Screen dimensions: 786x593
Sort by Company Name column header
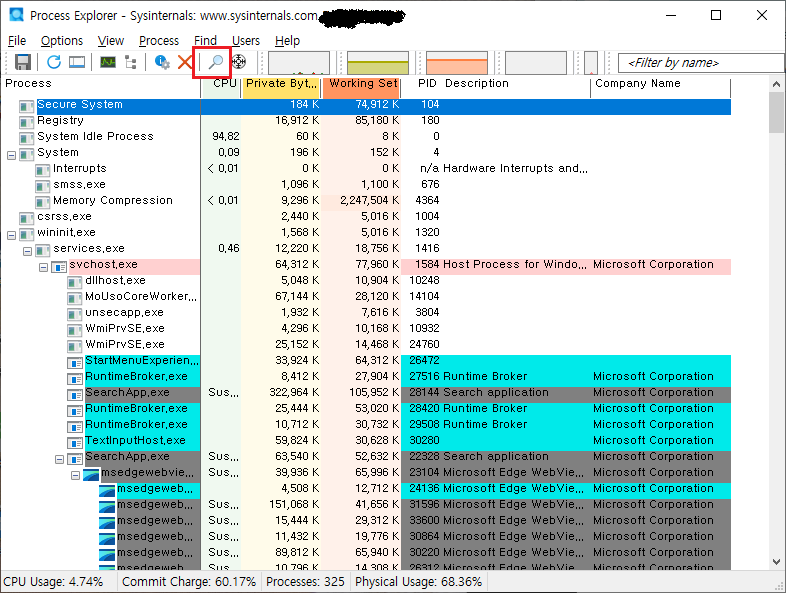coord(661,84)
